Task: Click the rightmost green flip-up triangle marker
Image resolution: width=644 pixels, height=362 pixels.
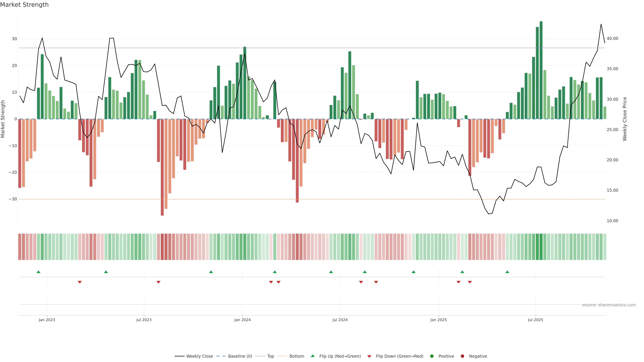Action: pos(507,272)
